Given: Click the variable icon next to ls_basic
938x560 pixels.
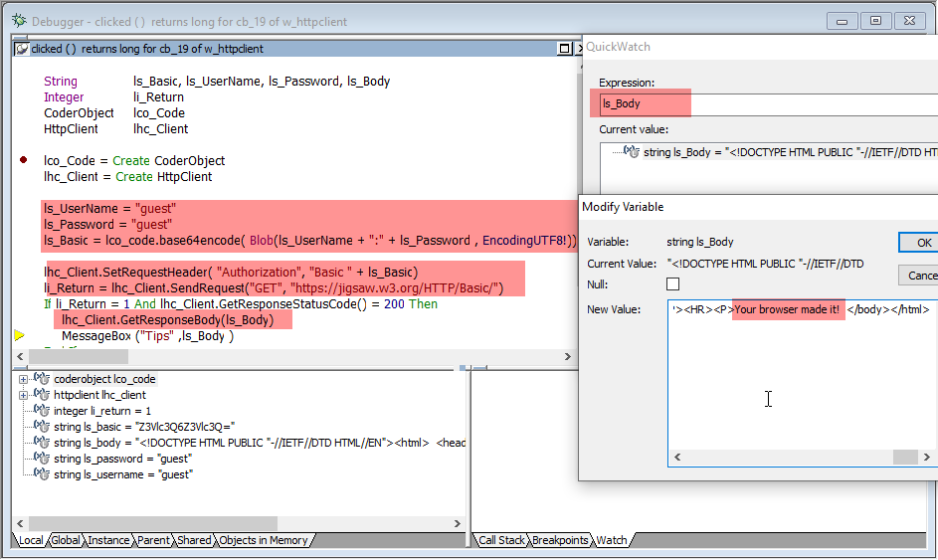Looking at the screenshot, I should [42, 427].
